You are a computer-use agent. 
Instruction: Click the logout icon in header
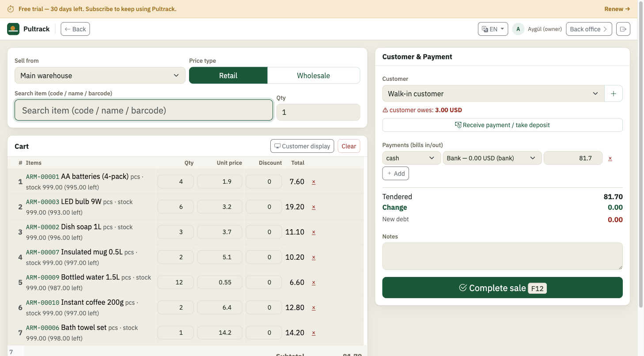click(623, 29)
